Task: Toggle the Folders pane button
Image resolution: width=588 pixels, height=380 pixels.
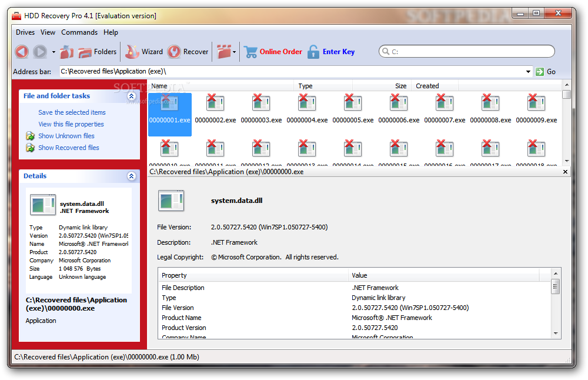Action: [98, 52]
